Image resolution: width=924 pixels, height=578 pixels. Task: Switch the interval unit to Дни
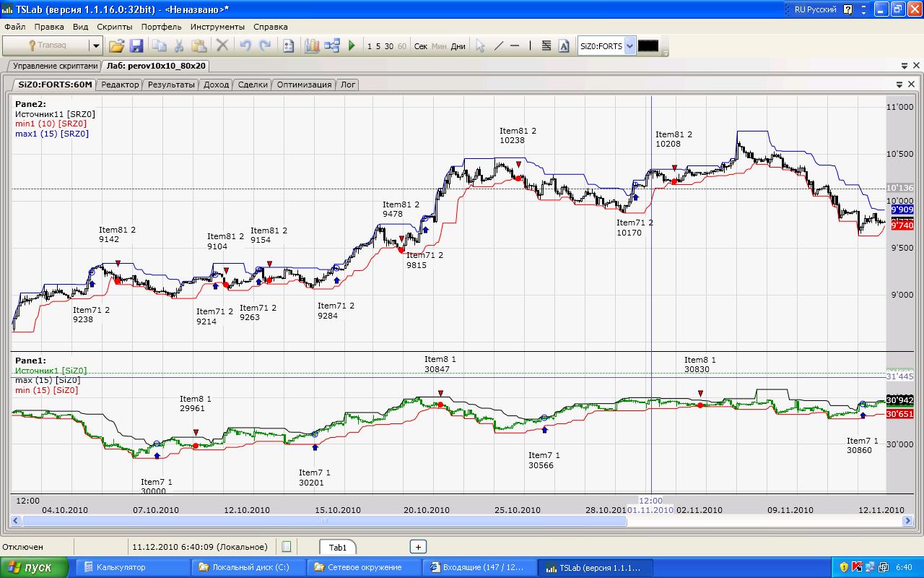(x=458, y=46)
